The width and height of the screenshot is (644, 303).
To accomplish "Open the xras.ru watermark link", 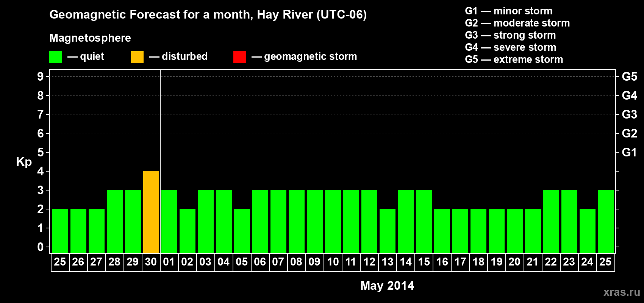I will coord(621,292).
